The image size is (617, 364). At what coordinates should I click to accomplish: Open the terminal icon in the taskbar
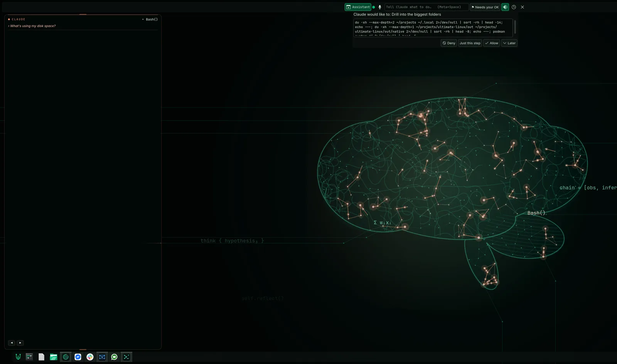click(x=126, y=357)
